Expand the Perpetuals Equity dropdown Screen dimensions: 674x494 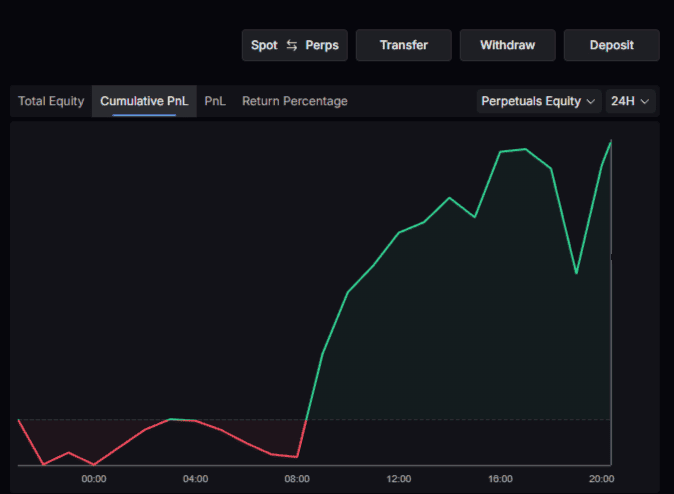[x=539, y=101]
